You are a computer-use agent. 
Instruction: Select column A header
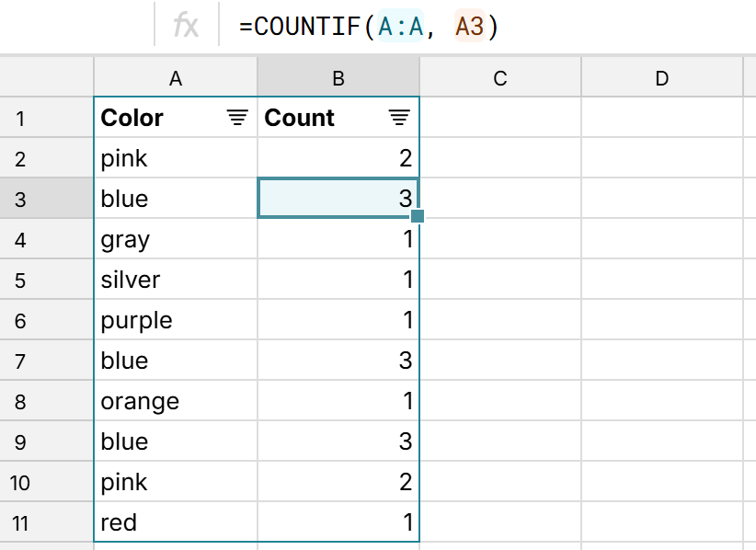(176, 79)
